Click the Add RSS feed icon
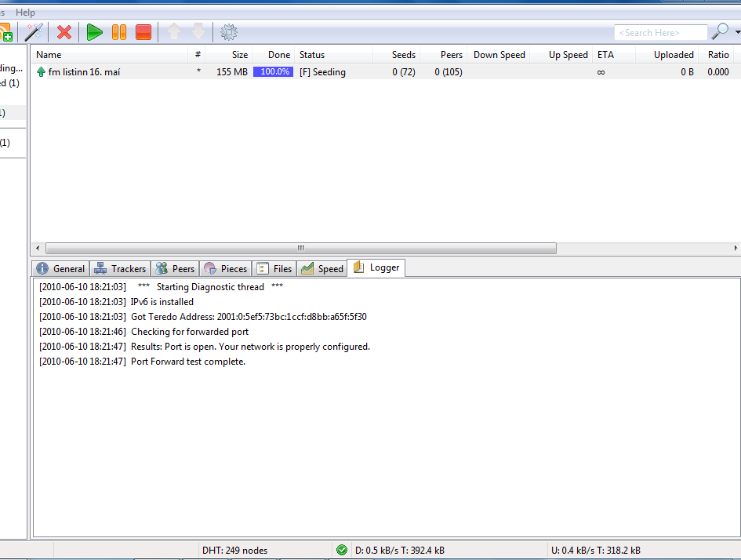The height and width of the screenshot is (560, 741). click(x=5, y=32)
